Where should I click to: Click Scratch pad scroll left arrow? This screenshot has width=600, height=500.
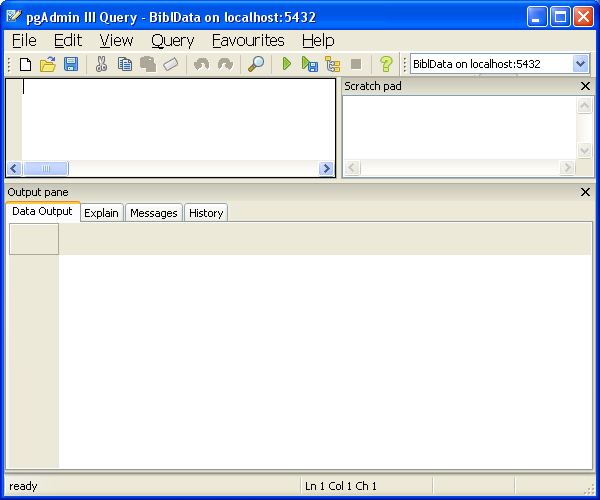coord(352,168)
